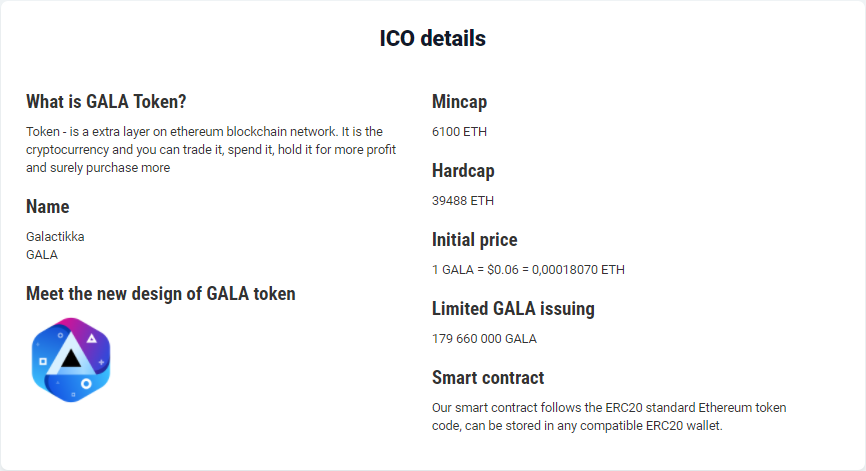Click the "Mincap" heading

(x=459, y=102)
